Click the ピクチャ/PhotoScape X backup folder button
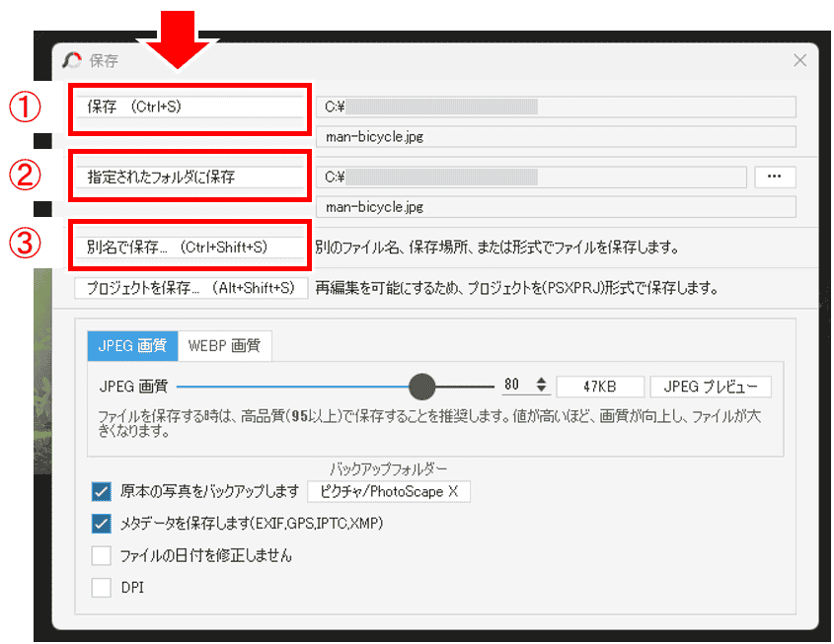Viewport: 834px width, 644px height. click(389, 491)
